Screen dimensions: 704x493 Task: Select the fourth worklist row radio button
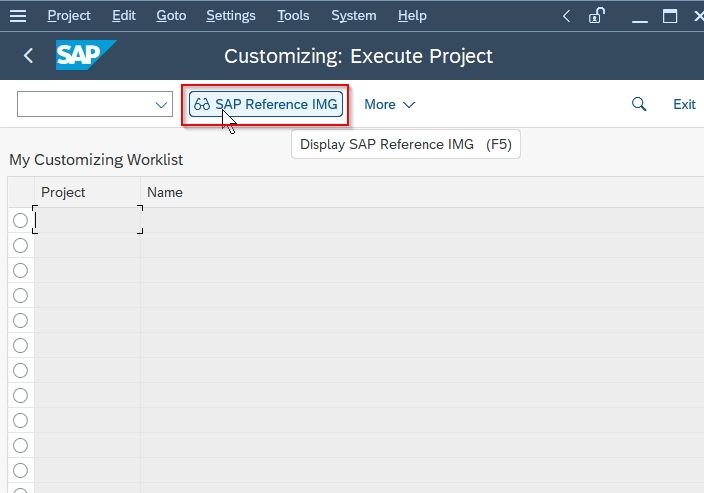pyautogui.click(x=20, y=295)
